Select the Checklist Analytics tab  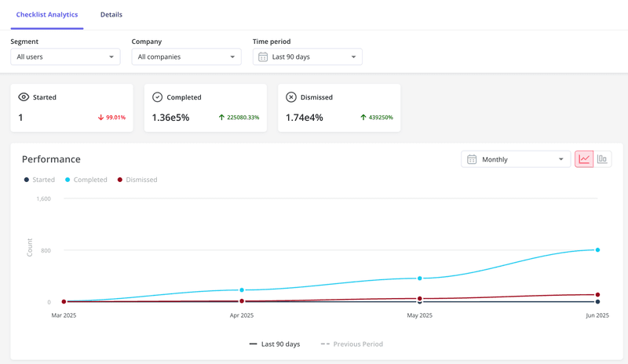coord(47,15)
